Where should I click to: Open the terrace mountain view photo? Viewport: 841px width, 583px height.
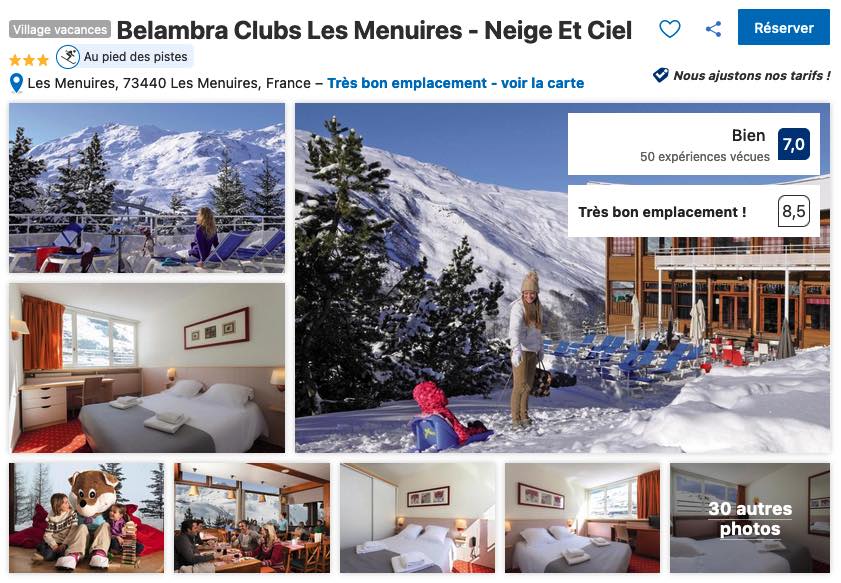tap(147, 188)
